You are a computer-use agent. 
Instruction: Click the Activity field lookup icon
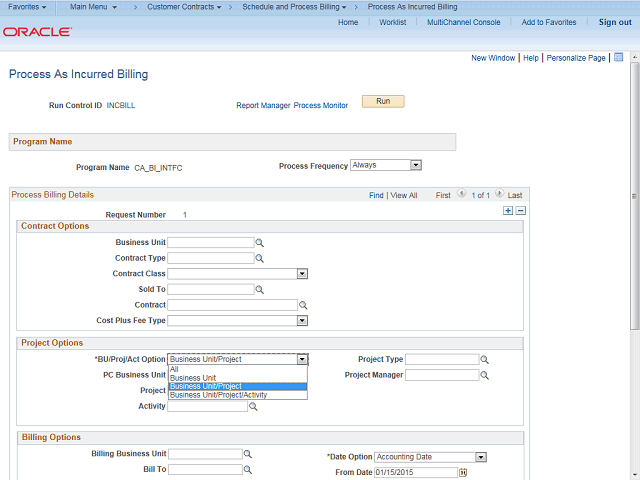click(x=254, y=407)
